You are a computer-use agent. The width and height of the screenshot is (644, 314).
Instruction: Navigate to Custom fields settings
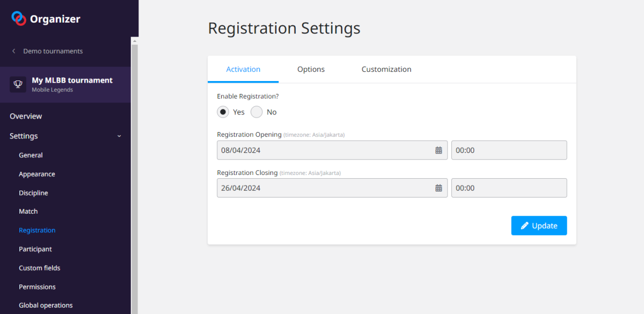coord(39,268)
